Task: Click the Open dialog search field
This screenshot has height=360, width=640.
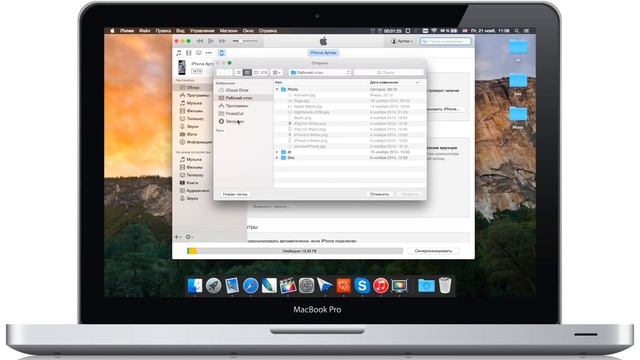Action: pyautogui.click(x=389, y=72)
